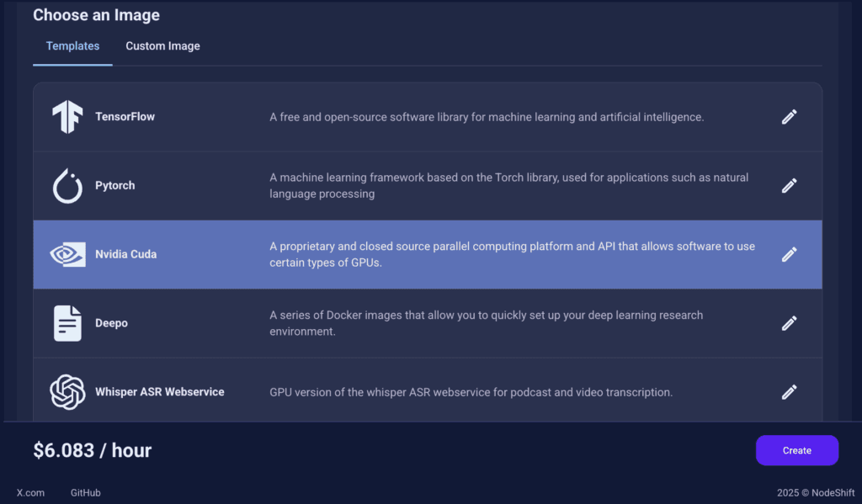Edit the TensorFlow template with pencil icon
The height and width of the screenshot is (504, 862).
point(789,116)
